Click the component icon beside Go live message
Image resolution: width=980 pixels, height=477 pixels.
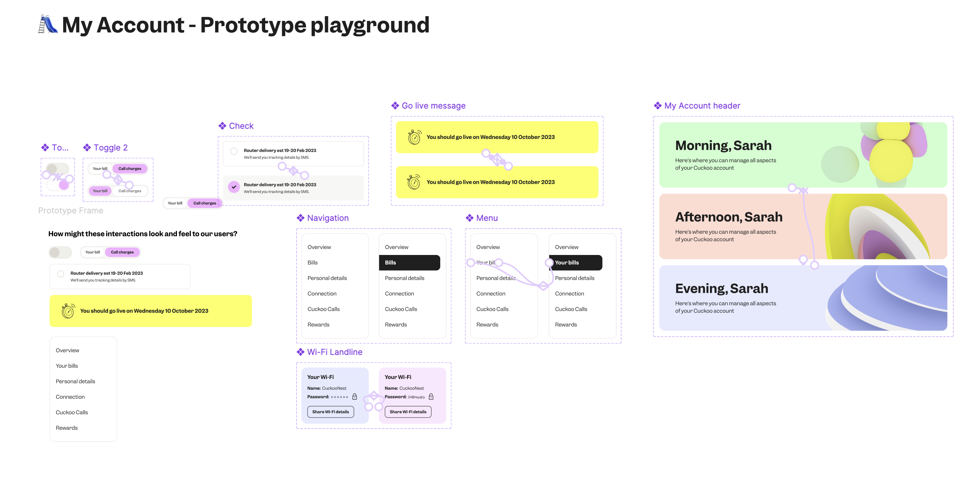coord(395,106)
